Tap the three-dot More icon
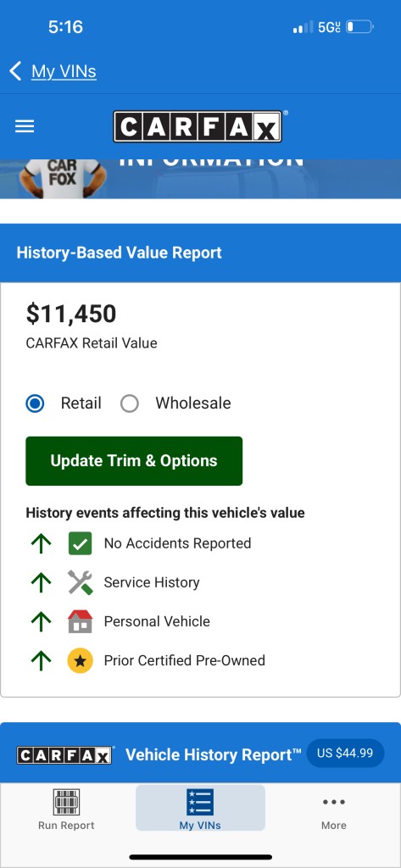This screenshot has height=868, width=401. tap(334, 802)
